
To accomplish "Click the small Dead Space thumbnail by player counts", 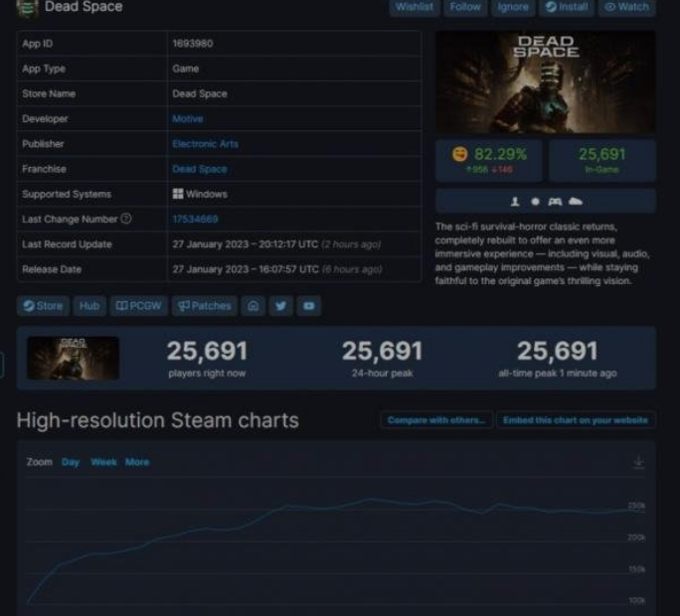I will point(74,358).
